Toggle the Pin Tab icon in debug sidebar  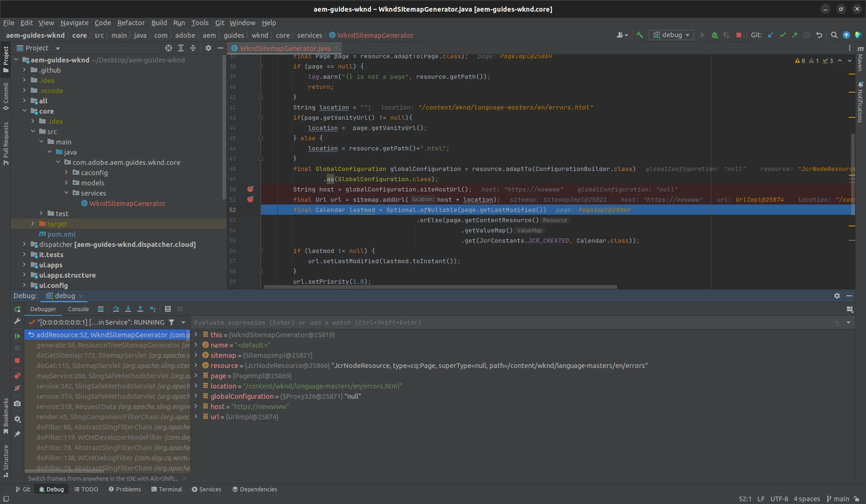click(x=17, y=434)
